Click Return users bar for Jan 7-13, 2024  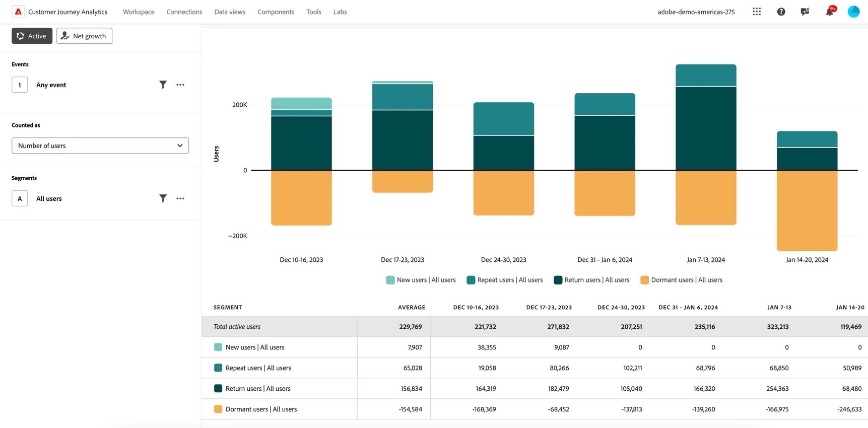pos(706,128)
